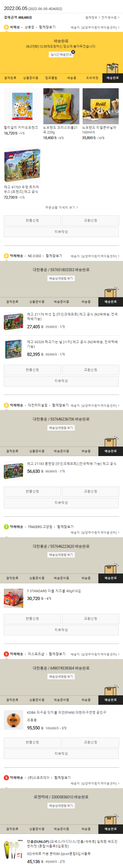Open the 할리갈리 카카오프렌즈 product image
Viewport: 123px width, 868px height.
22,106
